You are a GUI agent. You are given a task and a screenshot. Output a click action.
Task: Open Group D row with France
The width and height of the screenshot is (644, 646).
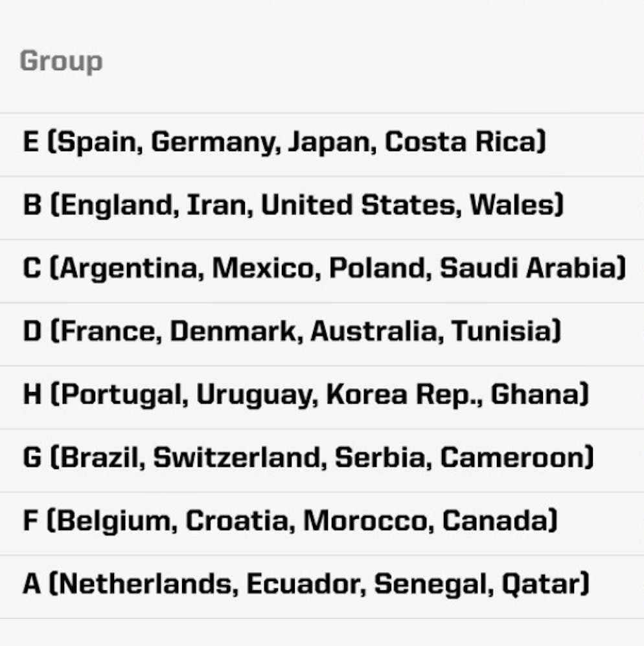coord(322,334)
